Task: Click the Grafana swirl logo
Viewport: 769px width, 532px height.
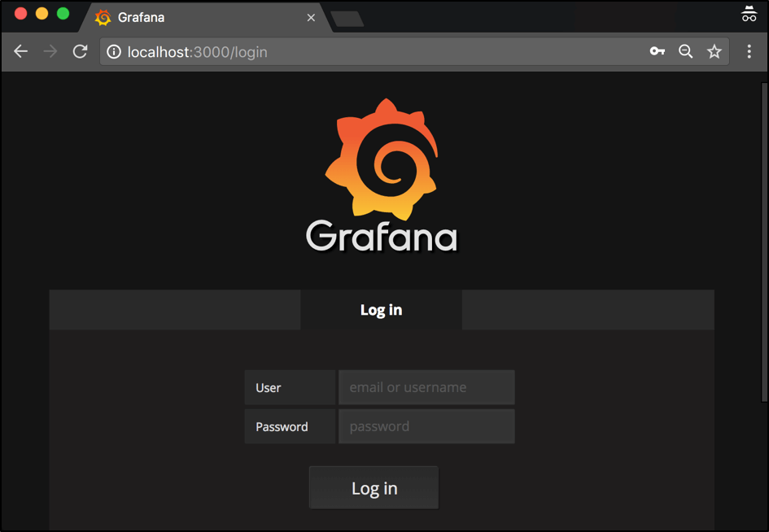Action: 381,159
